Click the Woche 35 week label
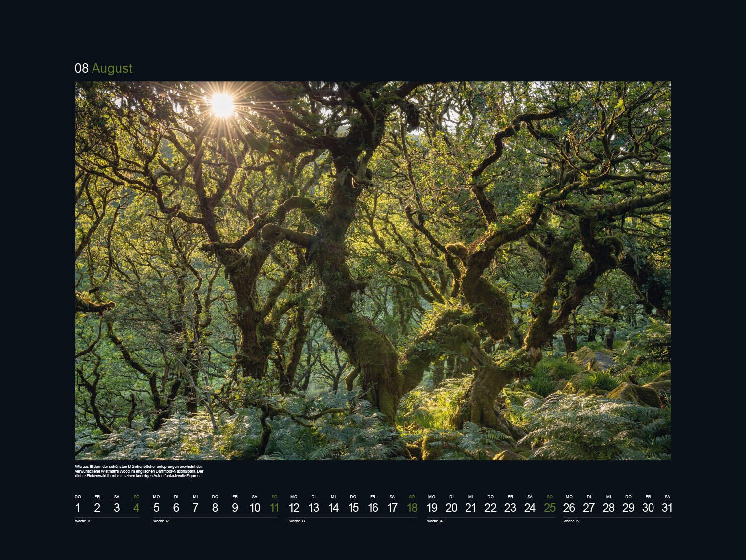The image size is (746, 560). click(x=572, y=521)
